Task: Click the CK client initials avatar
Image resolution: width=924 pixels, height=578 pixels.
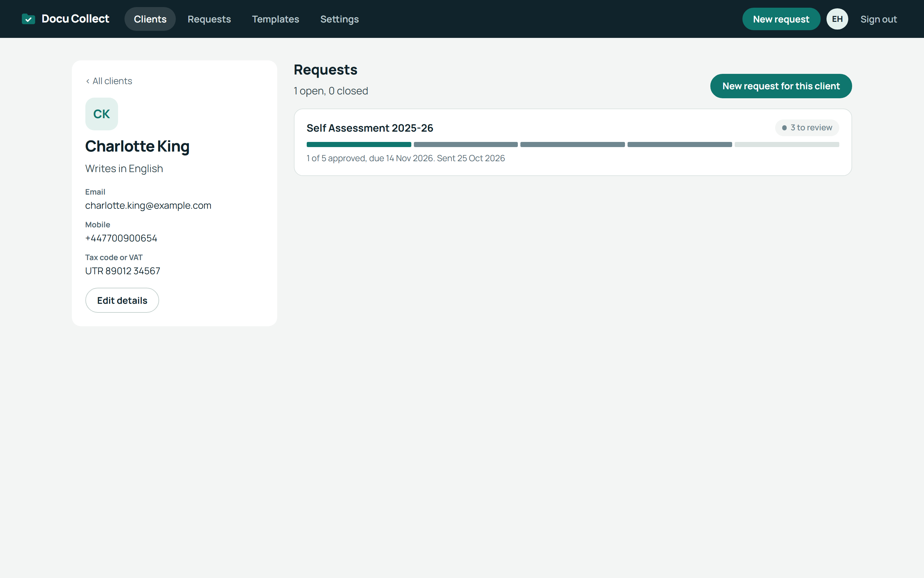Action: click(x=102, y=114)
